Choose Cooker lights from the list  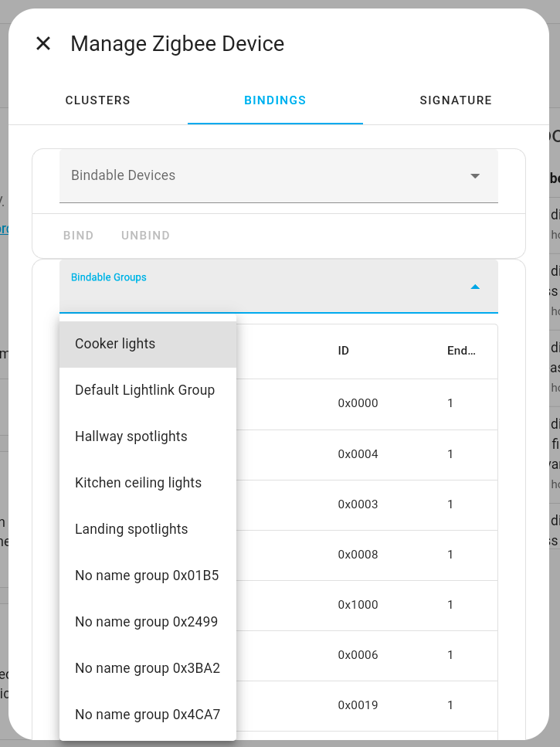(115, 344)
